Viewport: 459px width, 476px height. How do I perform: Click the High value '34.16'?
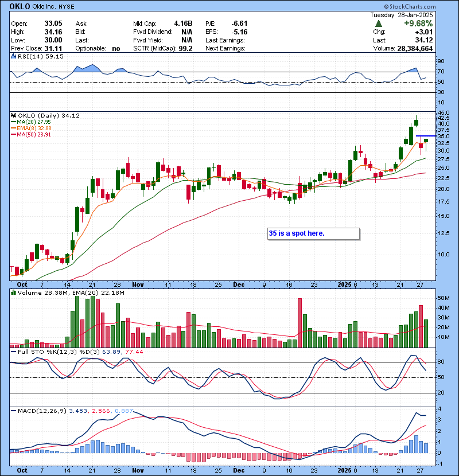pos(53,32)
